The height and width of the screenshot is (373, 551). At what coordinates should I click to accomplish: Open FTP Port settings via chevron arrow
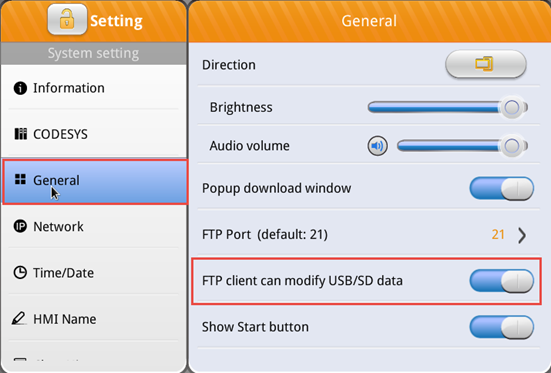point(522,235)
